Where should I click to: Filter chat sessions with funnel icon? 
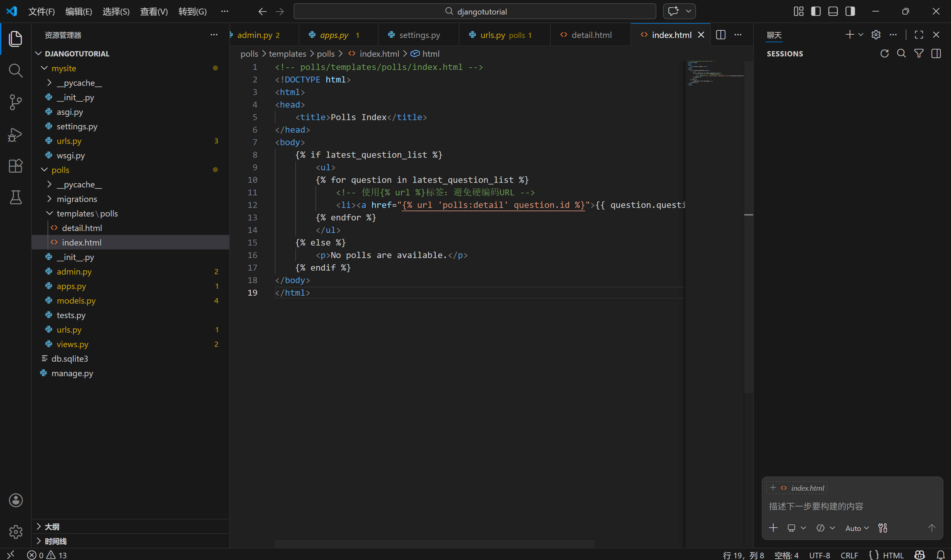coord(919,53)
